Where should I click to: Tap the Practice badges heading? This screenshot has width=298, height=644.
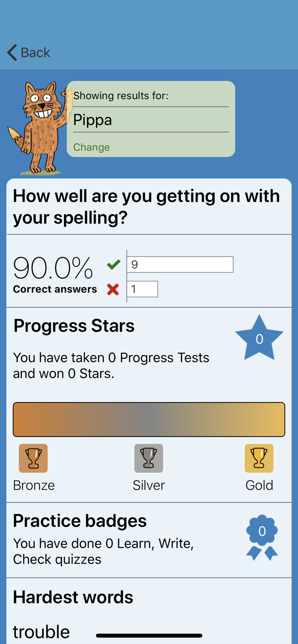(80, 521)
